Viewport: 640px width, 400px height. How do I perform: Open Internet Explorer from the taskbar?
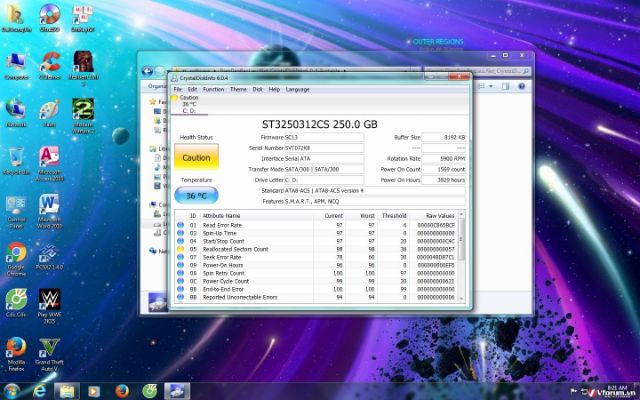(40, 391)
